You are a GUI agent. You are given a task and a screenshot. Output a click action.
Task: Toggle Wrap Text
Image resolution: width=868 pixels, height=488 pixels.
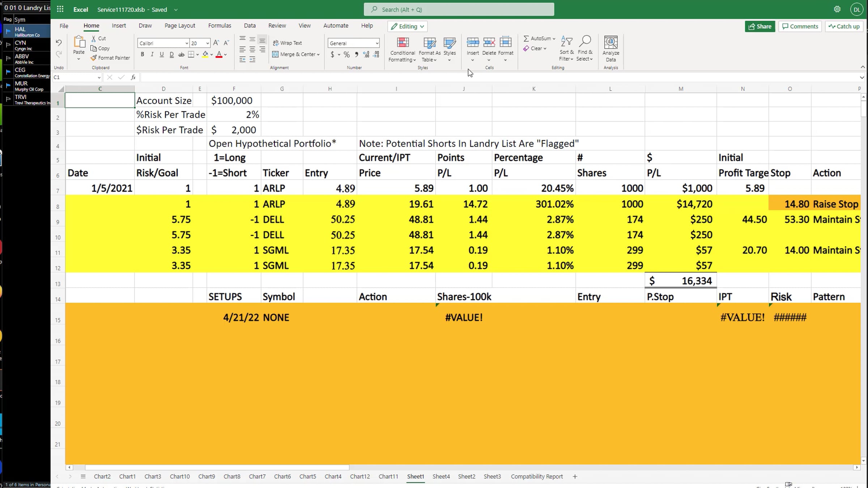coord(287,43)
